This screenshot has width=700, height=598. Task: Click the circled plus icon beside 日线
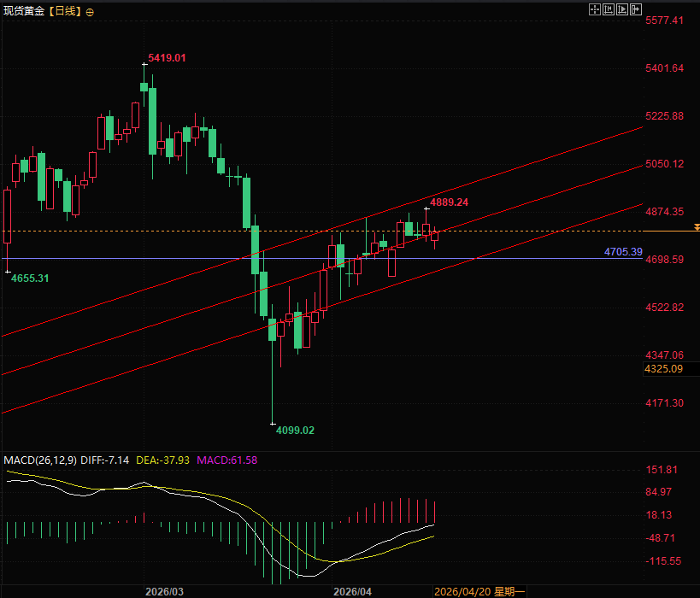pos(90,13)
